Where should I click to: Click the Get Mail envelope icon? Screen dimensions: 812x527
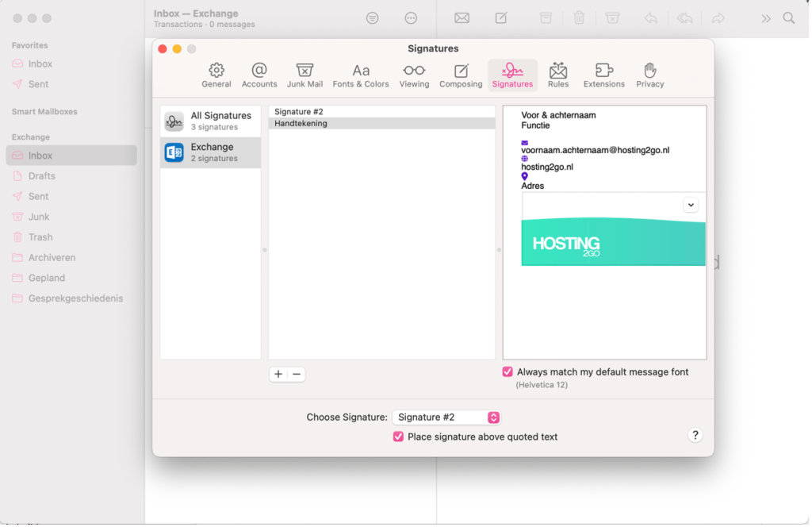(462, 19)
